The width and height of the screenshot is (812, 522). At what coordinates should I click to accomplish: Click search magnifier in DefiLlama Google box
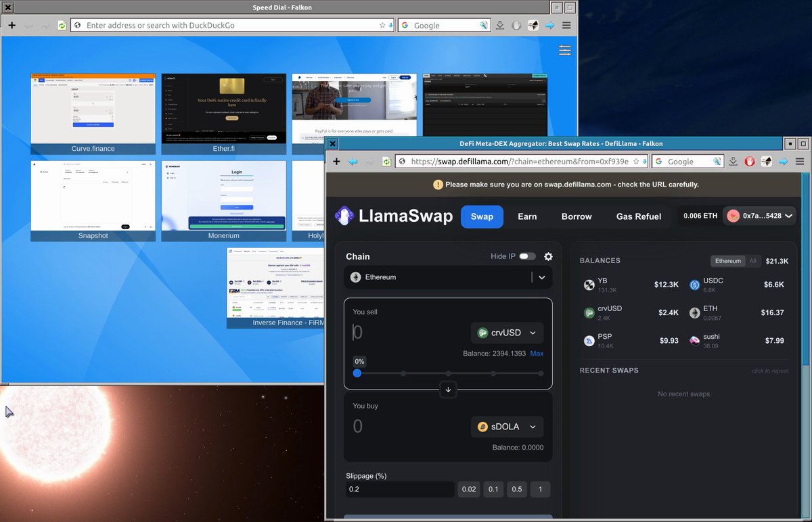click(717, 162)
